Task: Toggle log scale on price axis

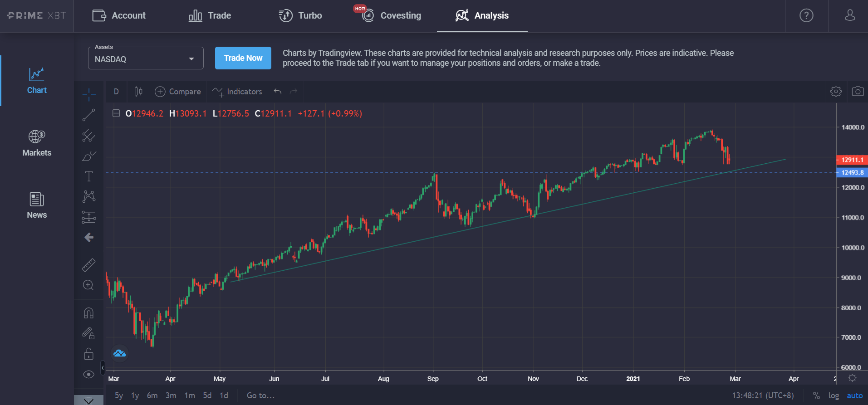Action: point(834,395)
